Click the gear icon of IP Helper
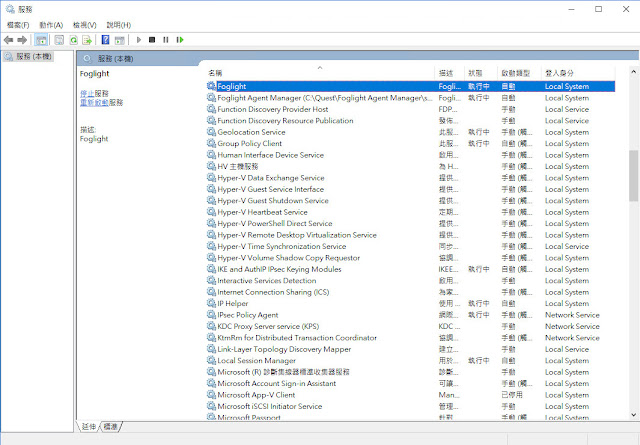 pyautogui.click(x=211, y=303)
